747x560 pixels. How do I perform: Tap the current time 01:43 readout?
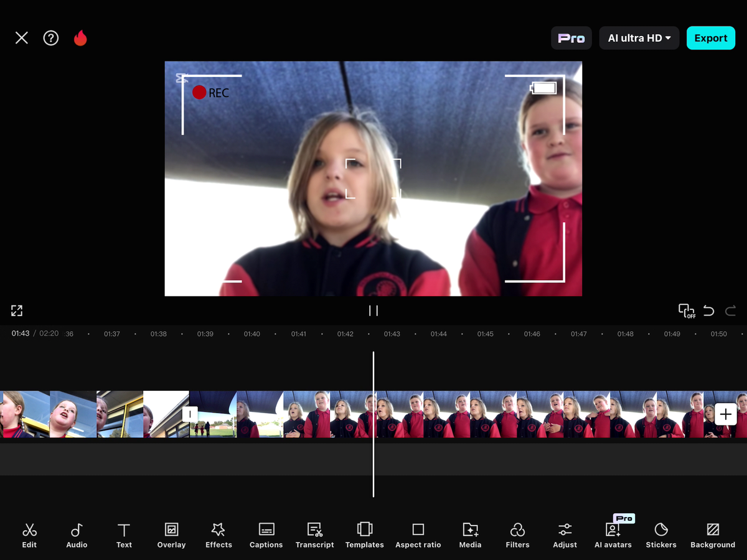coord(21,334)
